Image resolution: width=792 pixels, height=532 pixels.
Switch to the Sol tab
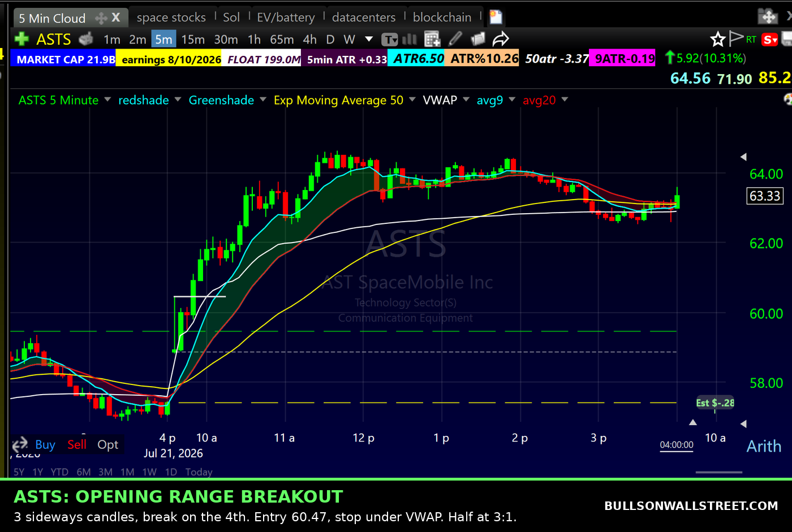(231, 18)
